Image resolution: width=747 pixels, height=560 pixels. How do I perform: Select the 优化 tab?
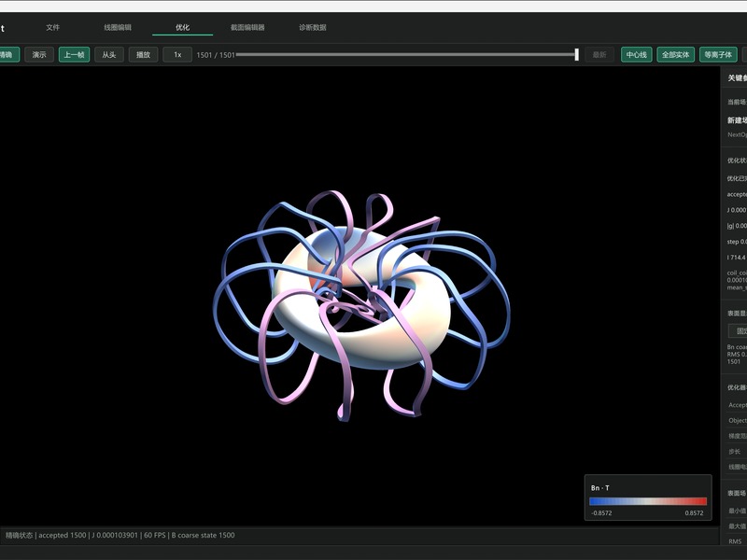(182, 28)
